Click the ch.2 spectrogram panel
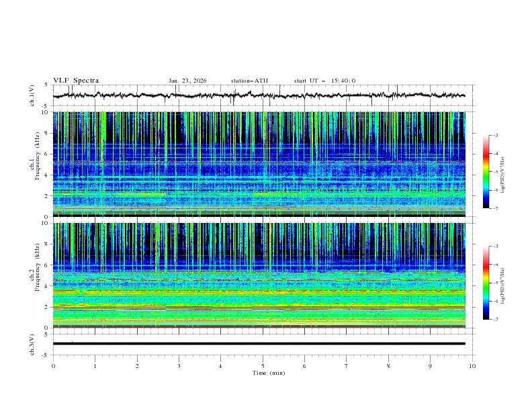Screen dimensions: 532x411 click(262, 275)
